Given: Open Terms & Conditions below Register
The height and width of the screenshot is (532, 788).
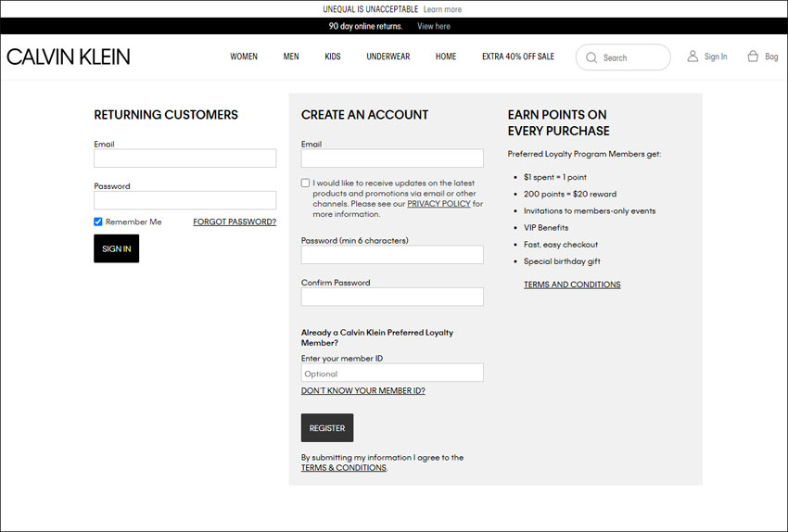Looking at the screenshot, I should tap(344, 468).
